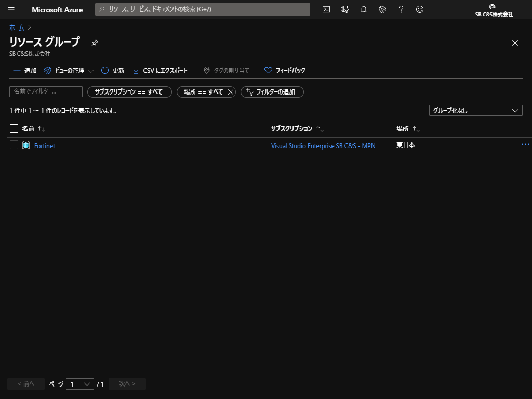Tick the select-all checkbox in header

click(x=14, y=128)
